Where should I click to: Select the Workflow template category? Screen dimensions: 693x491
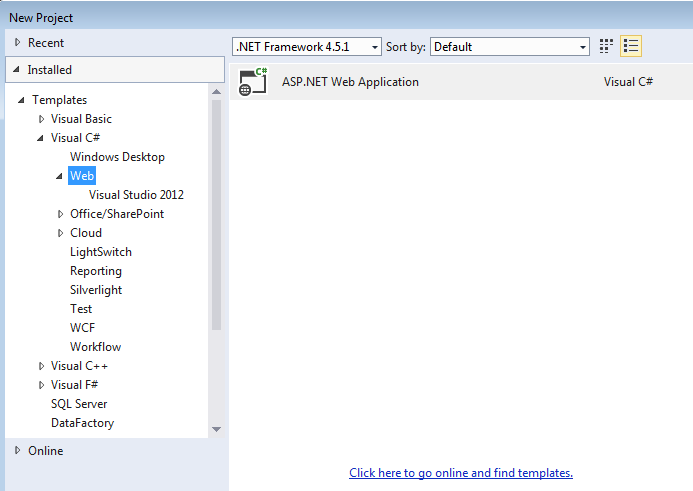[x=95, y=347]
